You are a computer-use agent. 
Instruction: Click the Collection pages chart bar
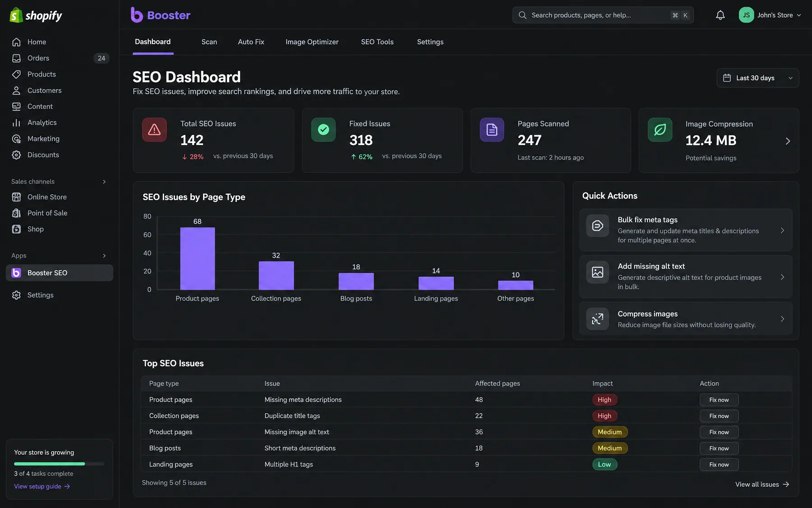pos(276,275)
